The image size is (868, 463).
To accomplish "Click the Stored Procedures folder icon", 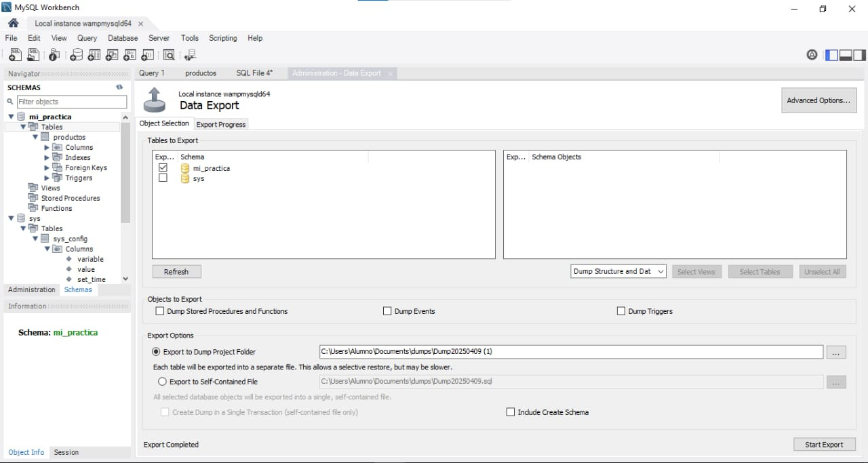I will click(x=33, y=198).
